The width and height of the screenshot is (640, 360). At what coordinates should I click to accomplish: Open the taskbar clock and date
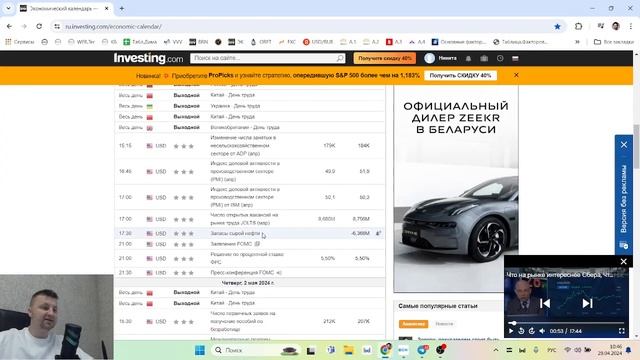coord(610,350)
